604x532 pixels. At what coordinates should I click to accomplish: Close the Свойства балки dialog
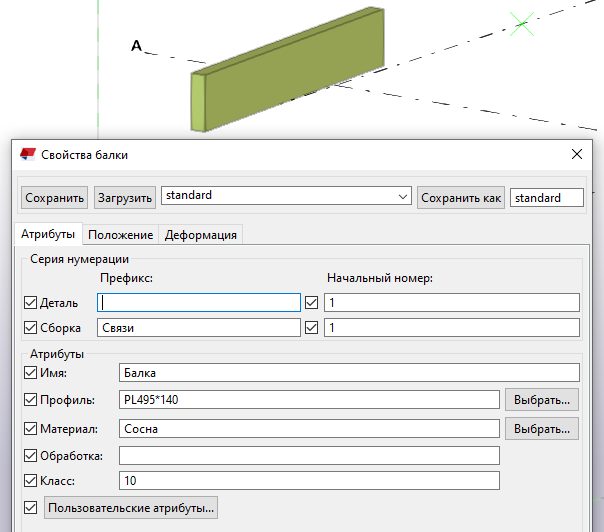coord(577,154)
